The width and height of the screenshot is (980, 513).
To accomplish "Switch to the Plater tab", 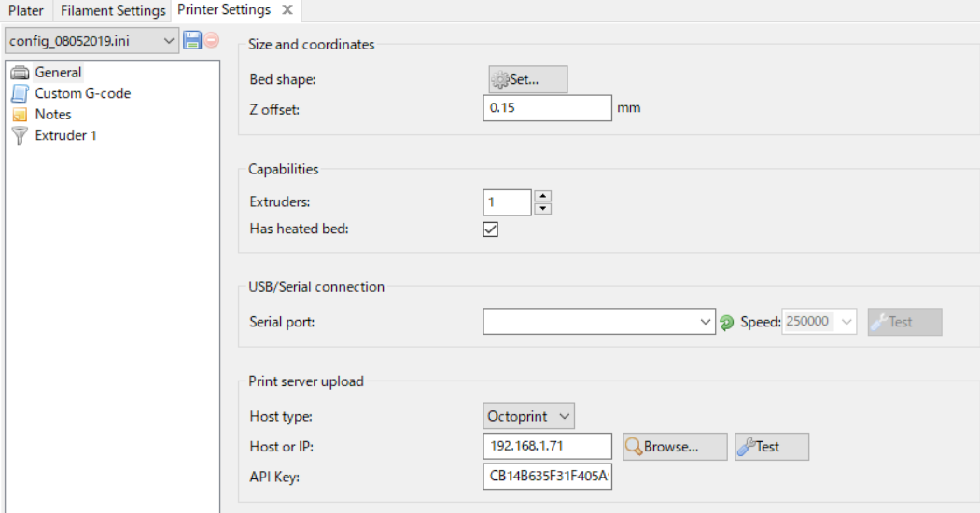I will [x=26, y=10].
